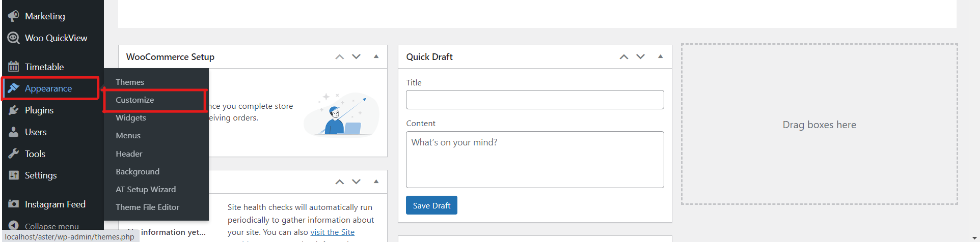This screenshot has width=980, height=242.
Task: Click the Instagram Feed camera icon
Action: click(x=14, y=204)
